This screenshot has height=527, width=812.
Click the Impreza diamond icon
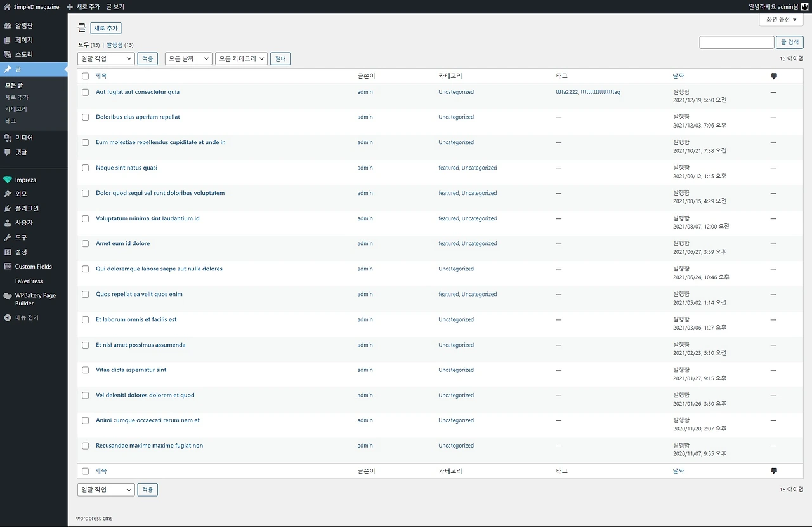8,180
